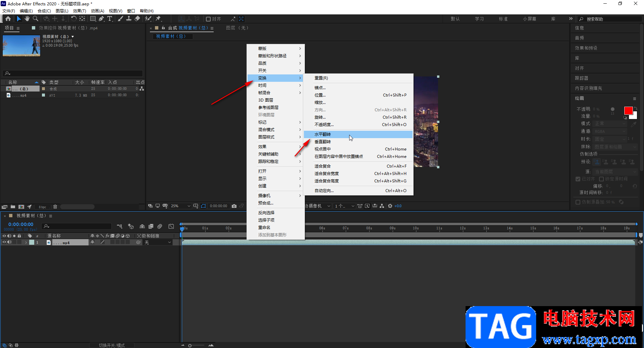This screenshot has height=348, width=644.
Task: Open 变换 submenu in context menu
Action: coord(275,78)
